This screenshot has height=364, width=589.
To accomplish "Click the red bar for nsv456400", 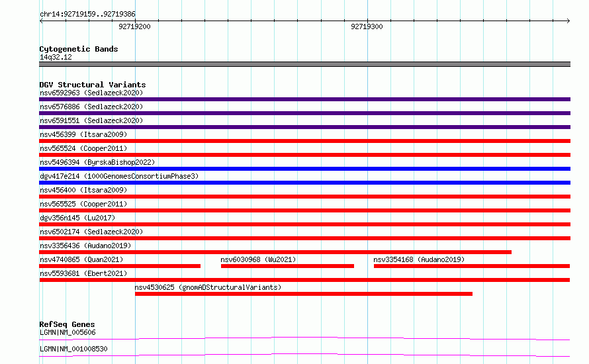I will coord(304,197).
